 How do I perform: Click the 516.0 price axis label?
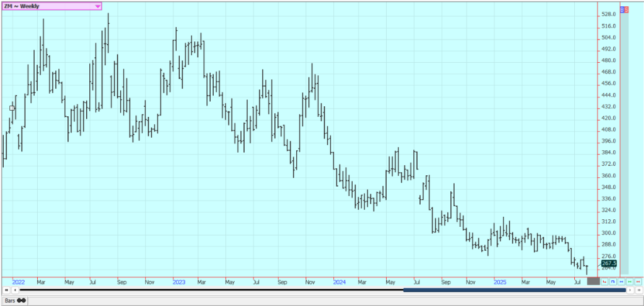point(609,26)
